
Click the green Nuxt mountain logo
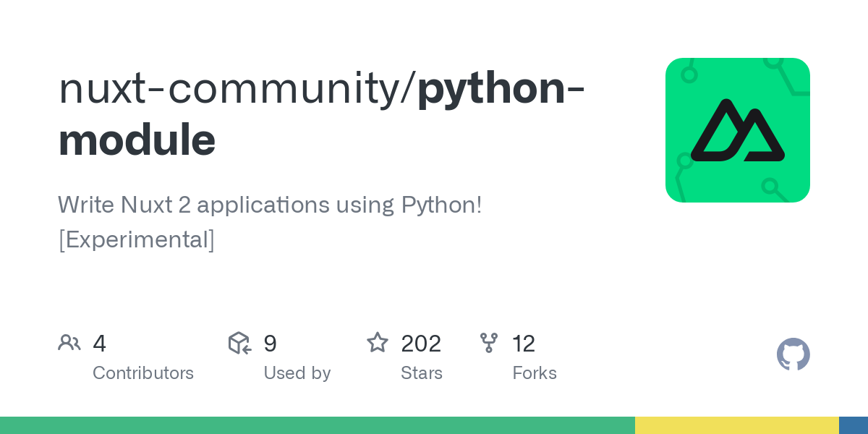pos(738,130)
